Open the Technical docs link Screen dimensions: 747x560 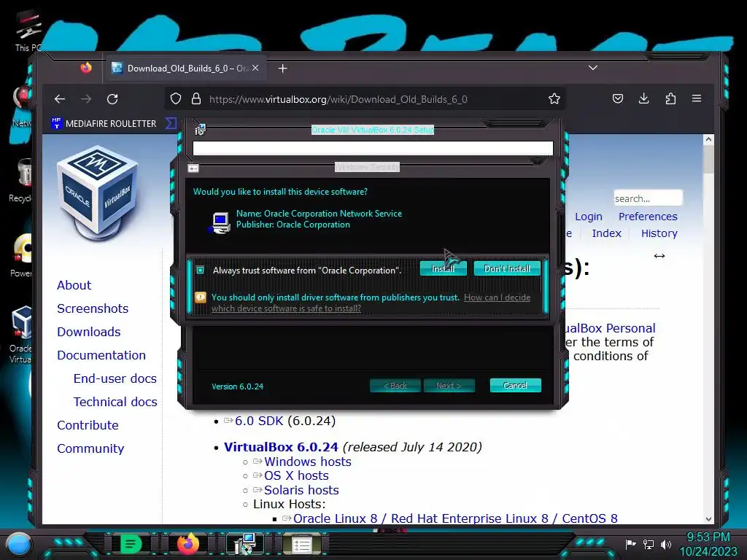point(115,402)
